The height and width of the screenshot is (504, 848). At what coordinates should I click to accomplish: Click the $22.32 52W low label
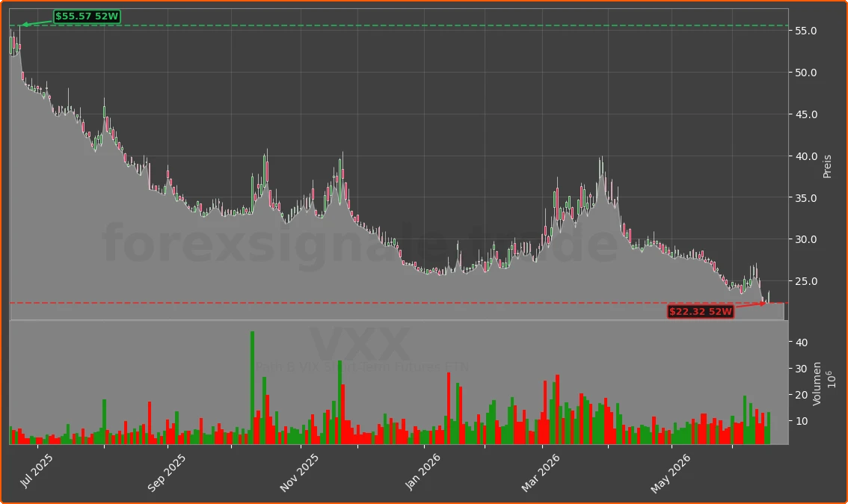pos(701,312)
